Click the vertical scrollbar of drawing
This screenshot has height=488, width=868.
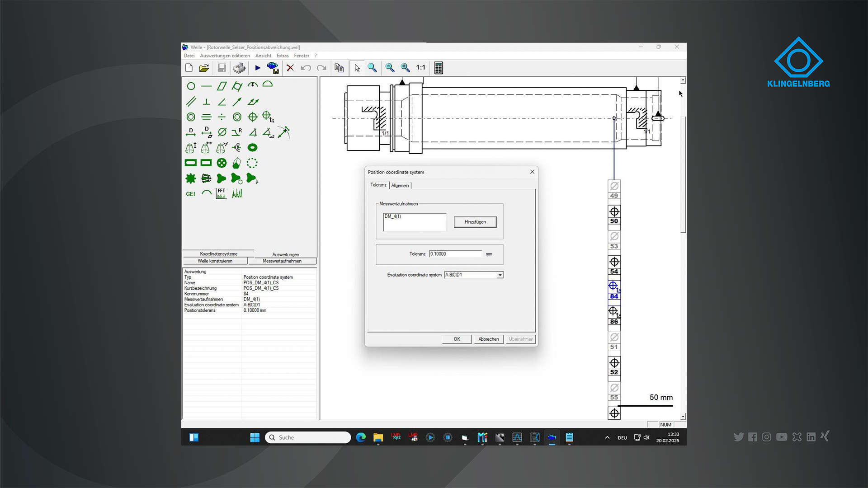pos(683,175)
